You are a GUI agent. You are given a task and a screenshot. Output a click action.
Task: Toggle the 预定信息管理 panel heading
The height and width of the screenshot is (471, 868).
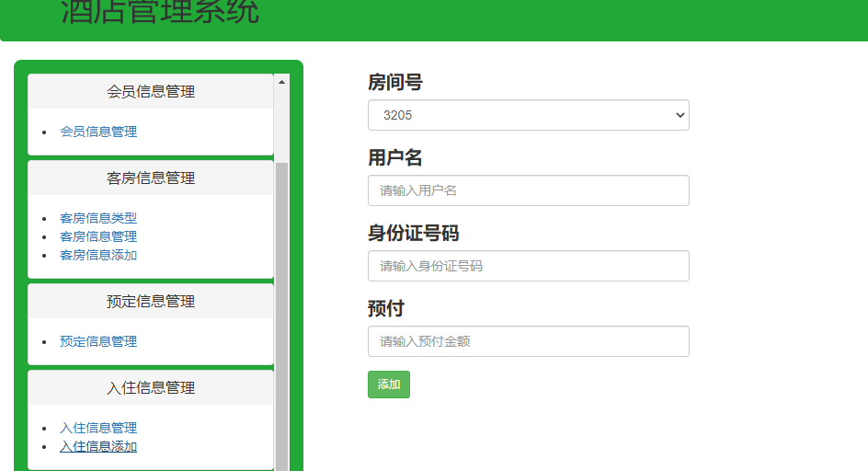[151, 302]
